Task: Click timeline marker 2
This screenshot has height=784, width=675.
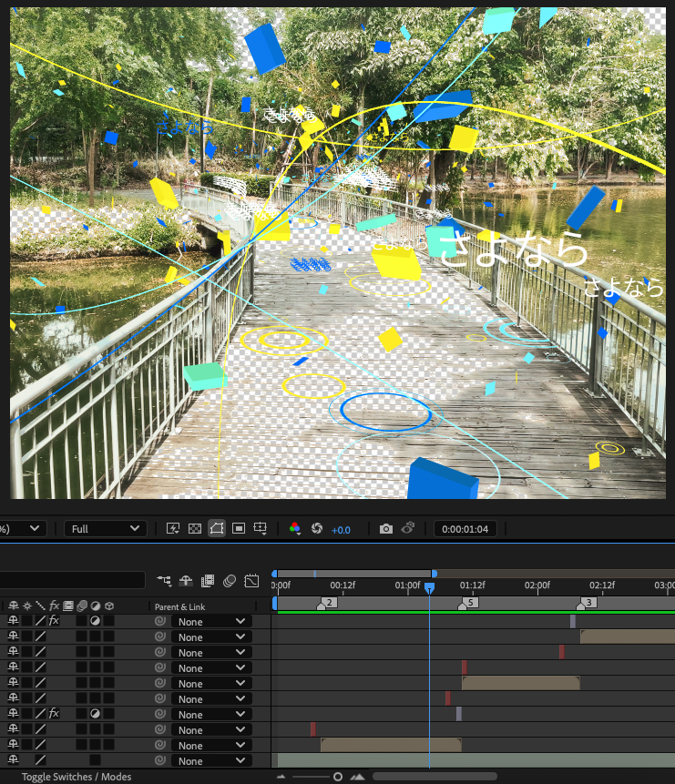Action: (328, 603)
